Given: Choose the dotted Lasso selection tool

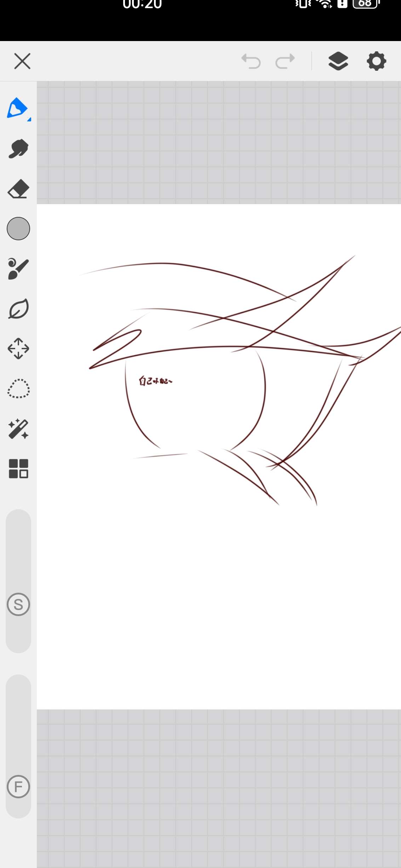Looking at the screenshot, I should [x=18, y=389].
